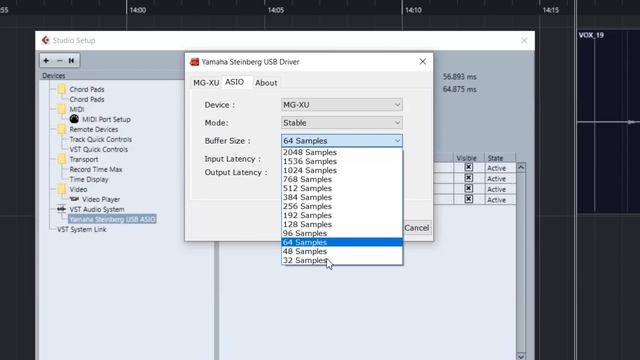Select Track Quick Controls tree item

pos(100,139)
